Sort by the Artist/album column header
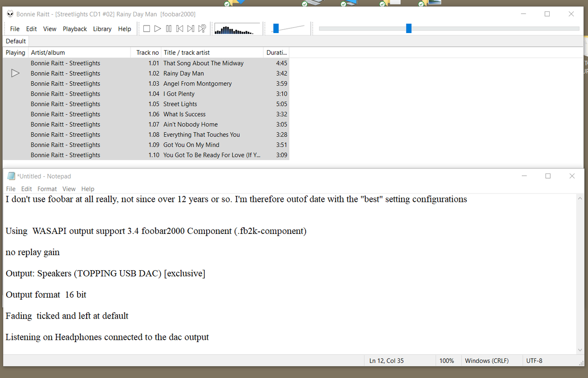The width and height of the screenshot is (588, 378). [79, 52]
